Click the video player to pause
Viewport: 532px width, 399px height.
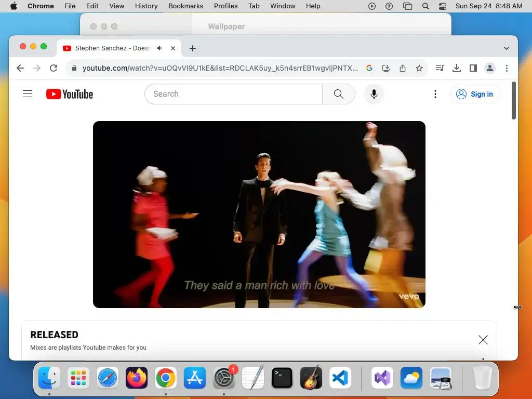pyautogui.click(x=259, y=215)
